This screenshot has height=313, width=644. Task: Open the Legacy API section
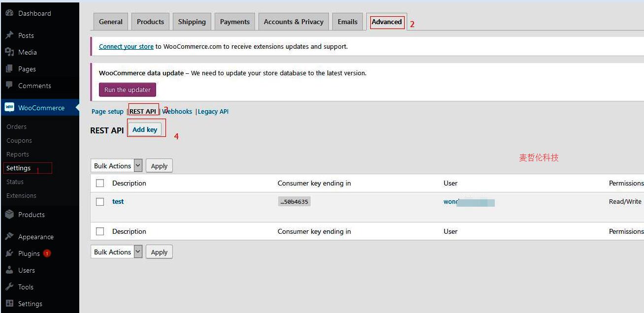(213, 112)
